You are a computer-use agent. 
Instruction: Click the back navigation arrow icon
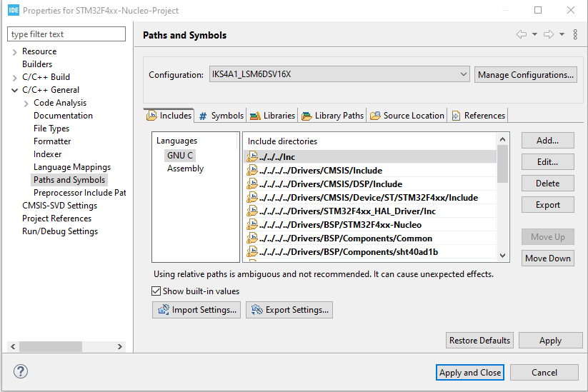(521, 35)
